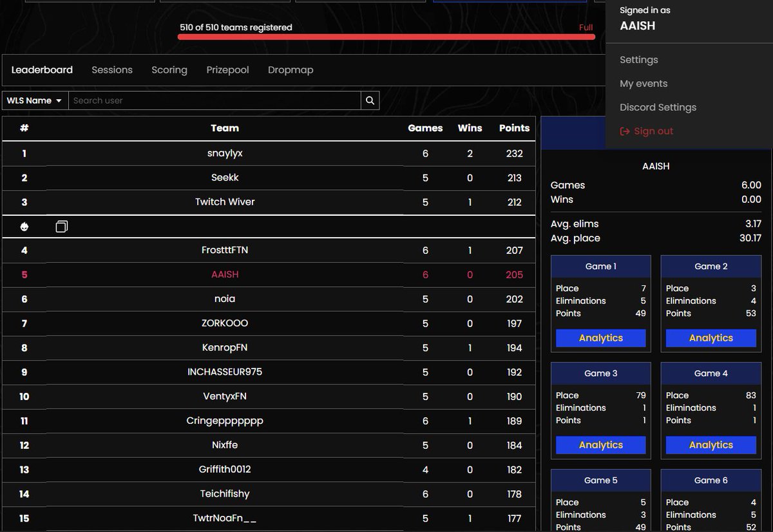The width and height of the screenshot is (773, 532).
Task: Select team INCHASSEUR975 row
Action: click(269, 372)
